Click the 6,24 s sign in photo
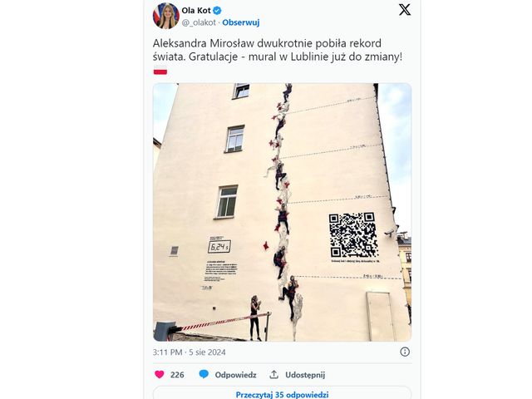The image size is (532, 399). click(x=219, y=247)
